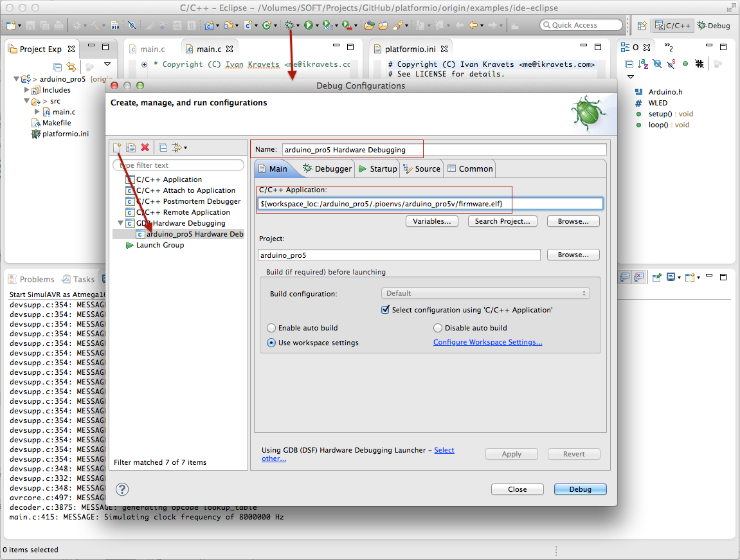The image size is (740, 560).
Task: Click the search flashlight icon in toolbar
Action: tap(399, 25)
